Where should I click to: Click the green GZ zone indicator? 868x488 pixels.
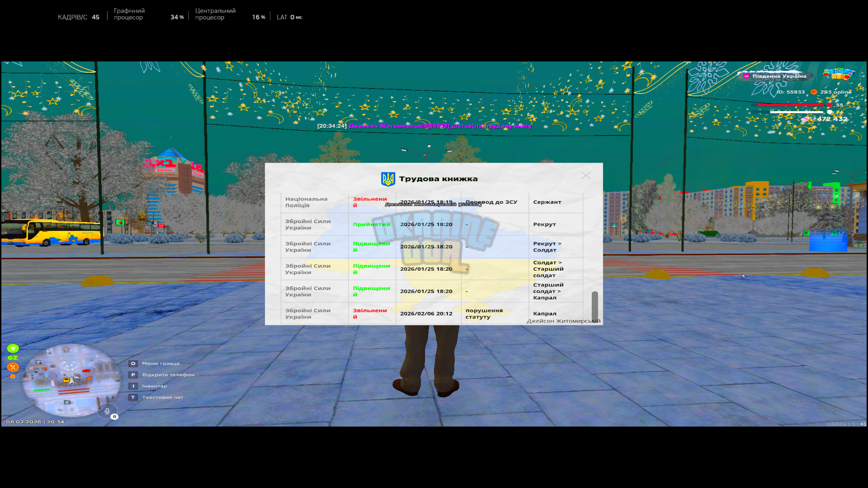tap(13, 358)
